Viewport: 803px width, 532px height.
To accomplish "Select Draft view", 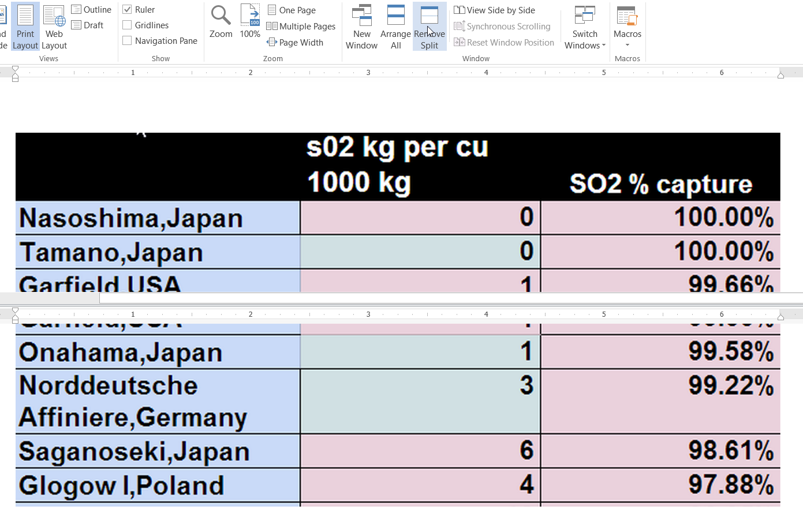I will [87, 25].
